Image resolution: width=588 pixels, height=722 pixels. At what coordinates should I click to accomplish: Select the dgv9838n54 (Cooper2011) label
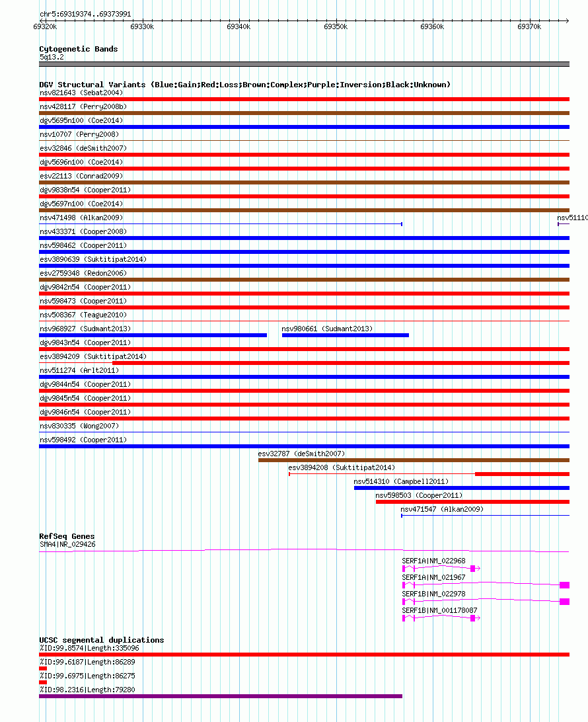click(85, 189)
